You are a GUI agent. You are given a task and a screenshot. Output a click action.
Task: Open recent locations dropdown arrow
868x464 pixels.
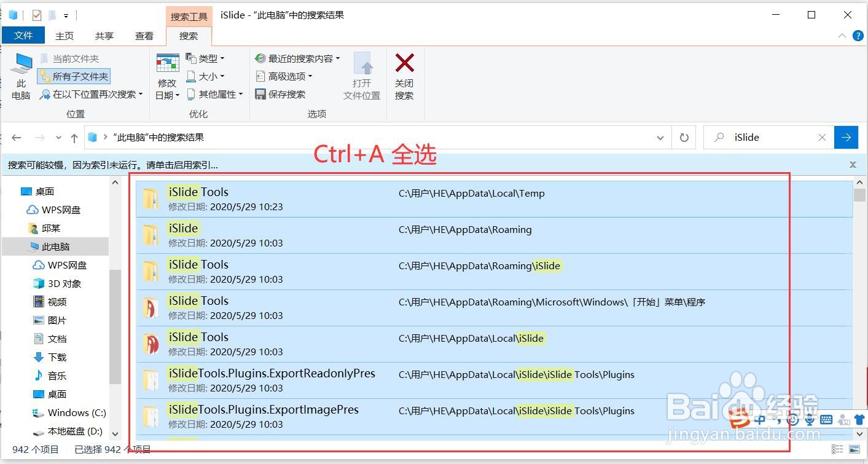58,138
